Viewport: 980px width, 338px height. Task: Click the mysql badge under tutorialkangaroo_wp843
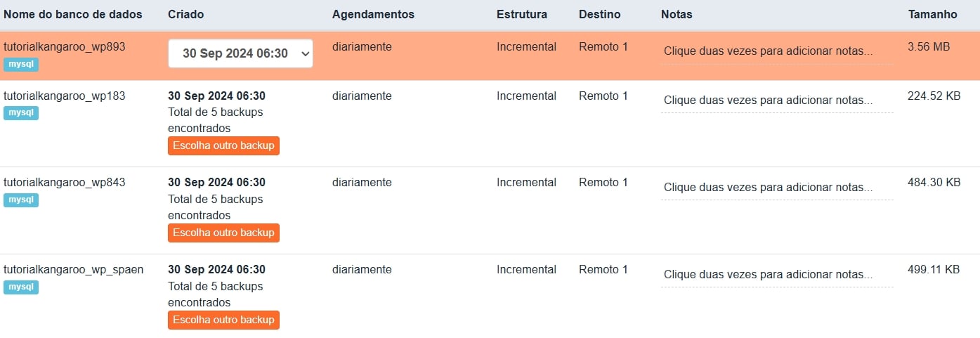[21, 200]
